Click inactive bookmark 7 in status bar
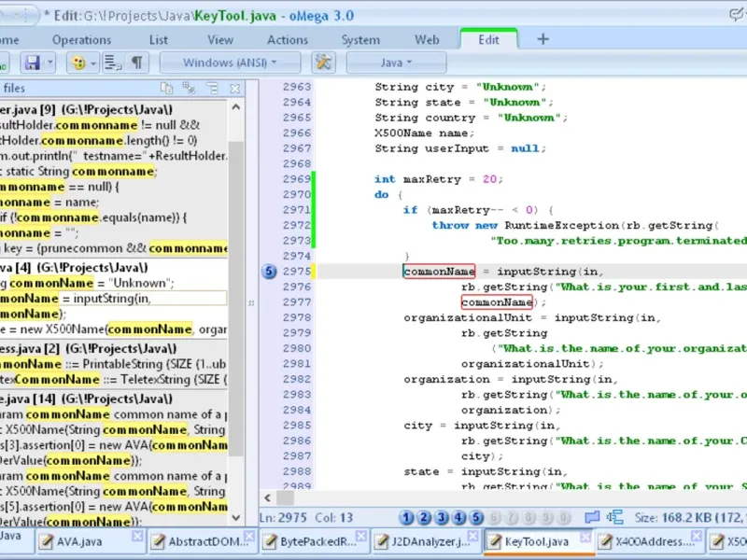 click(x=511, y=517)
